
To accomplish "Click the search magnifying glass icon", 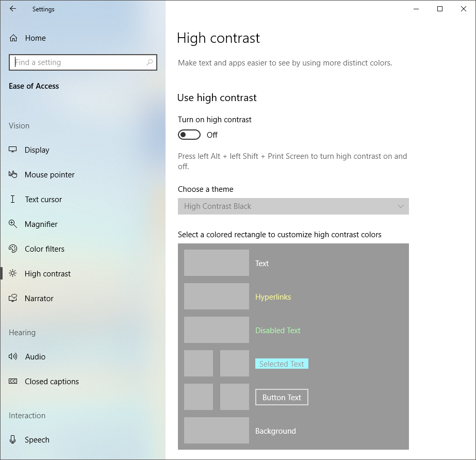I will [x=150, y=62].
